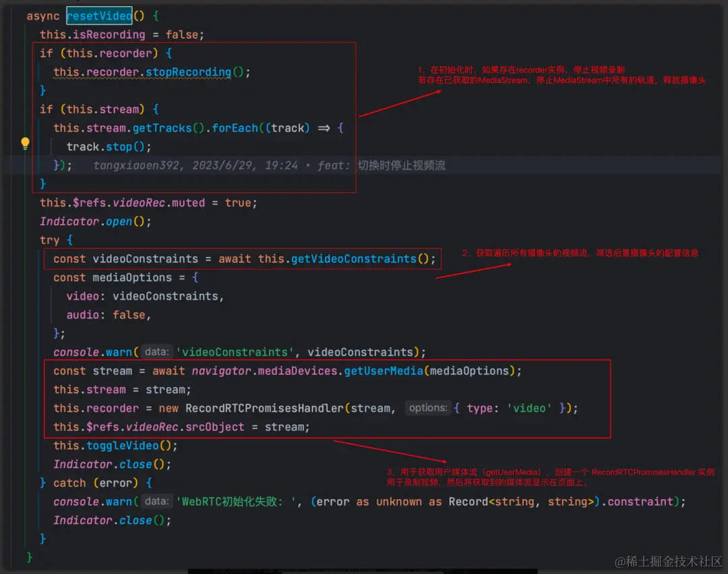
Task: Click stream in the if (this.stream) condition
Action: tap(119, 109)
